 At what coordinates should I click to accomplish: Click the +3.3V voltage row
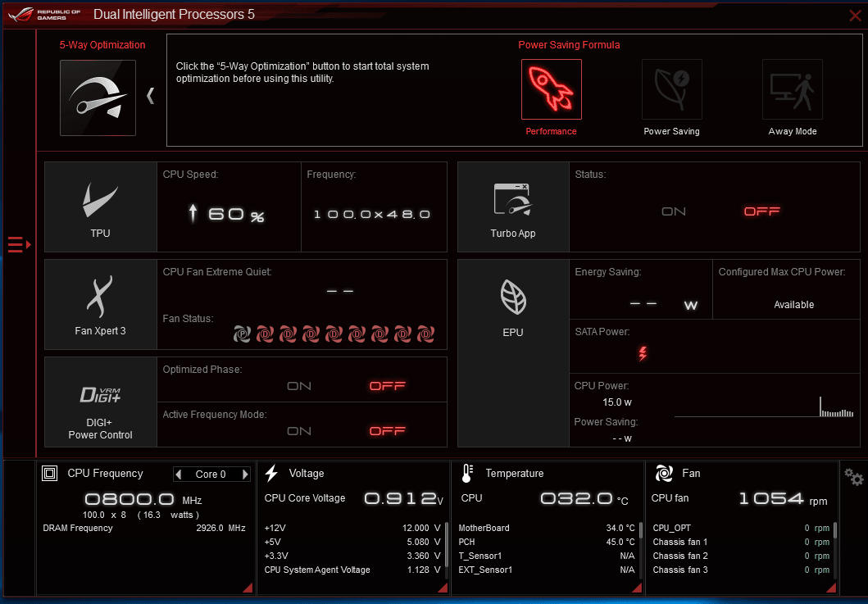pos(352,556)
